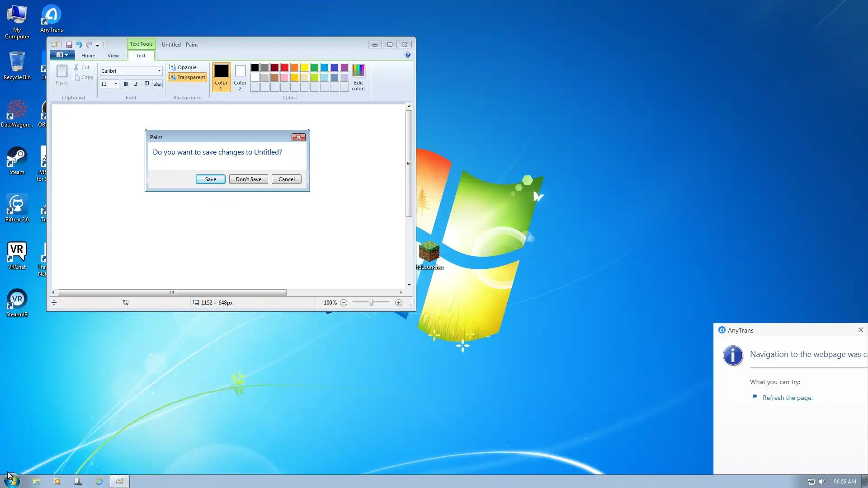Toggle the Underline text formatting button

point(147,84)
